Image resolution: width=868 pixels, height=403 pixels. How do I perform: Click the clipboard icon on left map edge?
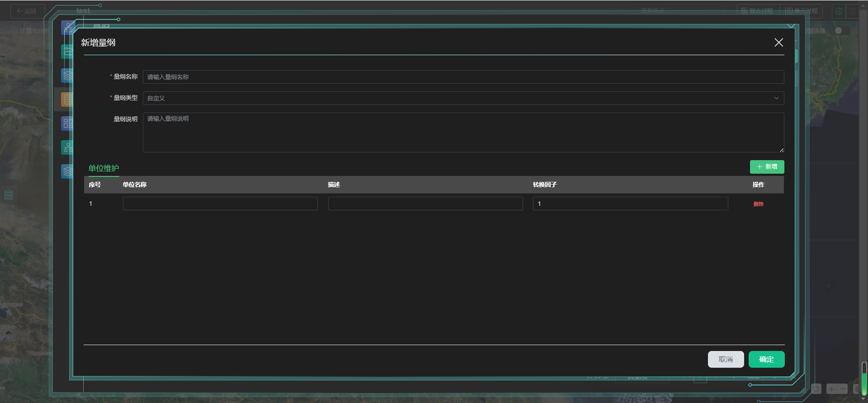(9, 195)
